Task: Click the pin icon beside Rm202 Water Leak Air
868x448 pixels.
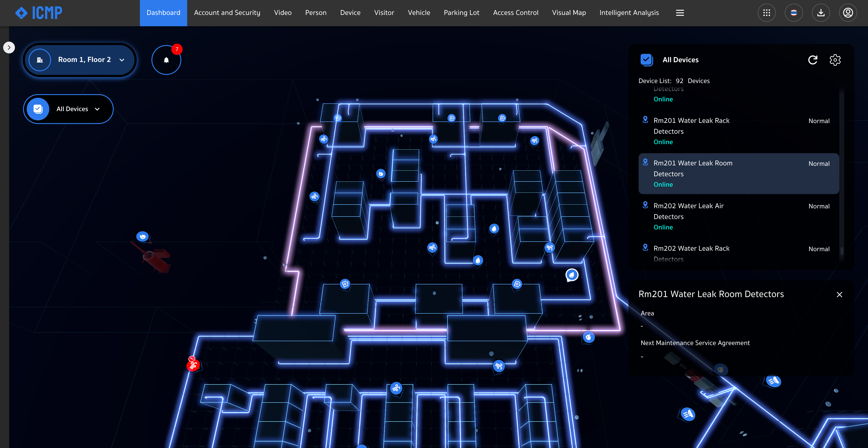Action: [x=645, y=205]
